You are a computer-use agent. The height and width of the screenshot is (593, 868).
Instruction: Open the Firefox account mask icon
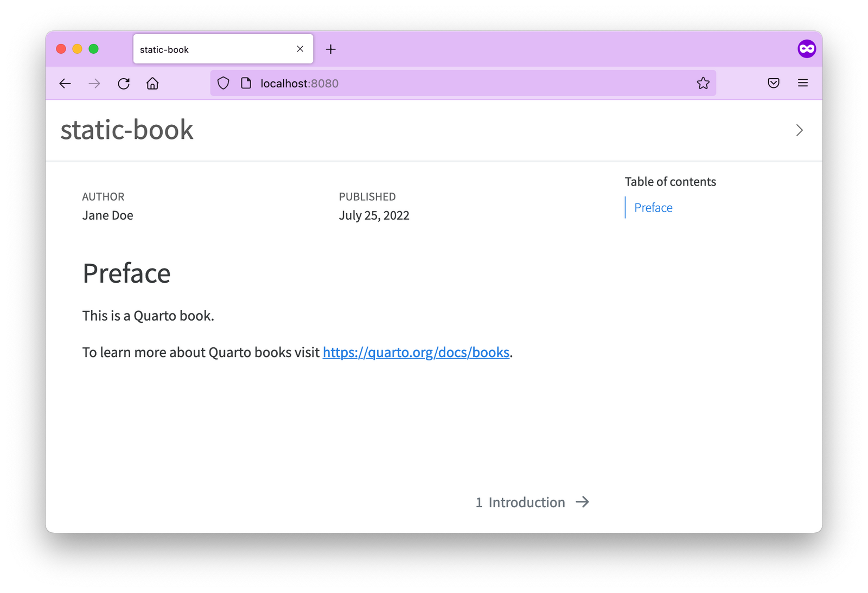click(x=807, y=49)
